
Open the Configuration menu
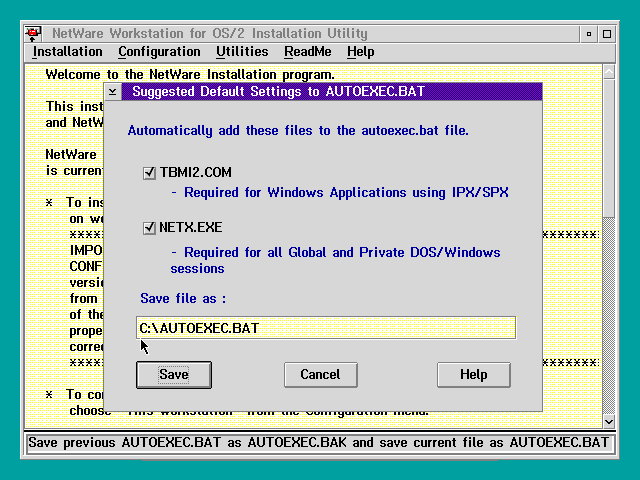point(159,52)
